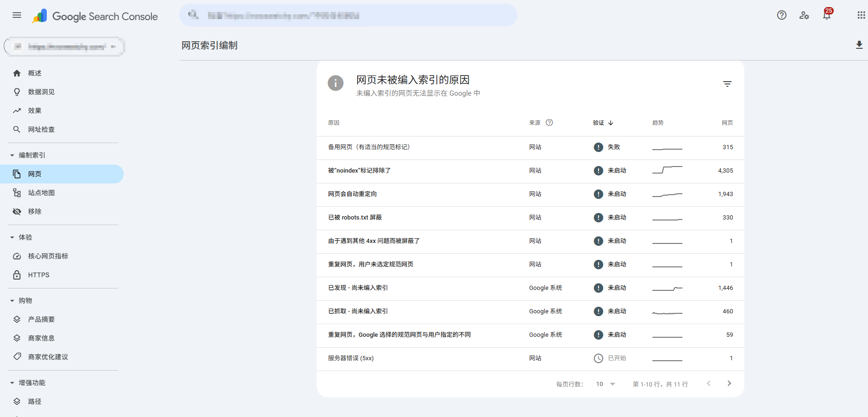Go to the next page of rows
Screen dimensions: 868x417
(x=729, y=383)
